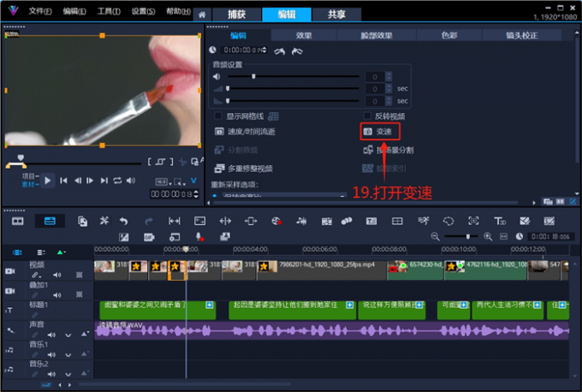
Task: Fit project in timeline window
Action: pos(503,236)
